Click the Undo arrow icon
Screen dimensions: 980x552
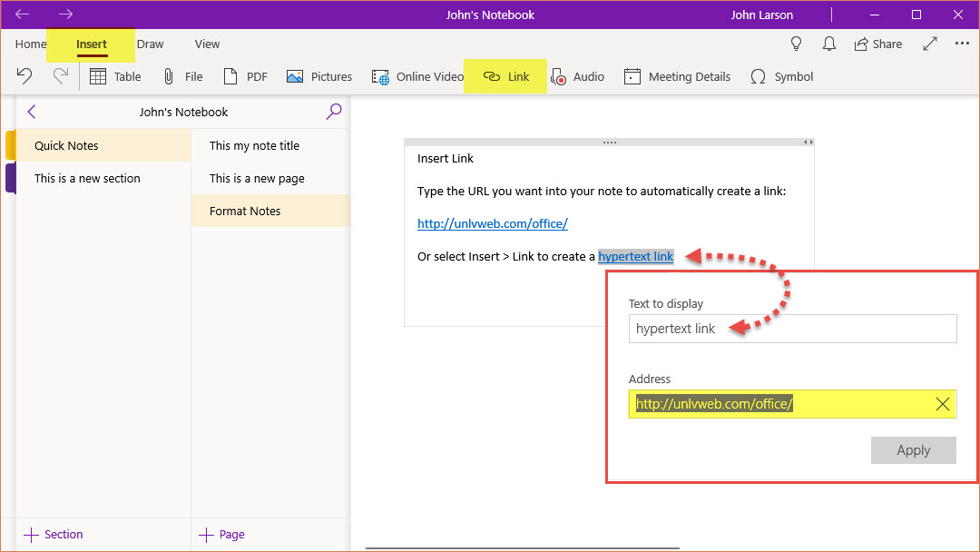coord(25,77)
